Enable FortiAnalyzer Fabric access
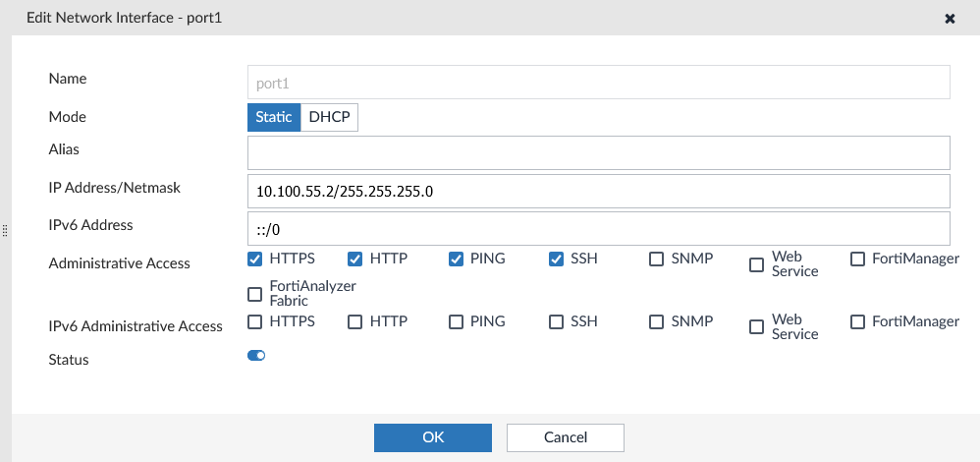Image resolution: width=980 pixels, height=462 pixels. 255,293
